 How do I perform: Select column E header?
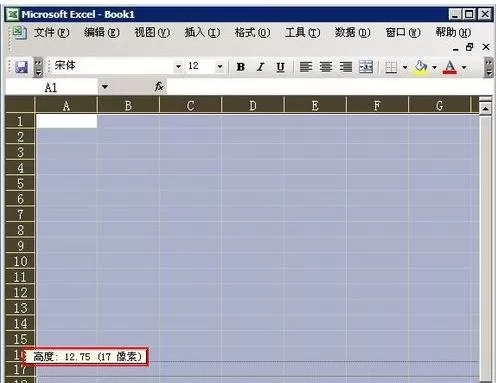315,105
